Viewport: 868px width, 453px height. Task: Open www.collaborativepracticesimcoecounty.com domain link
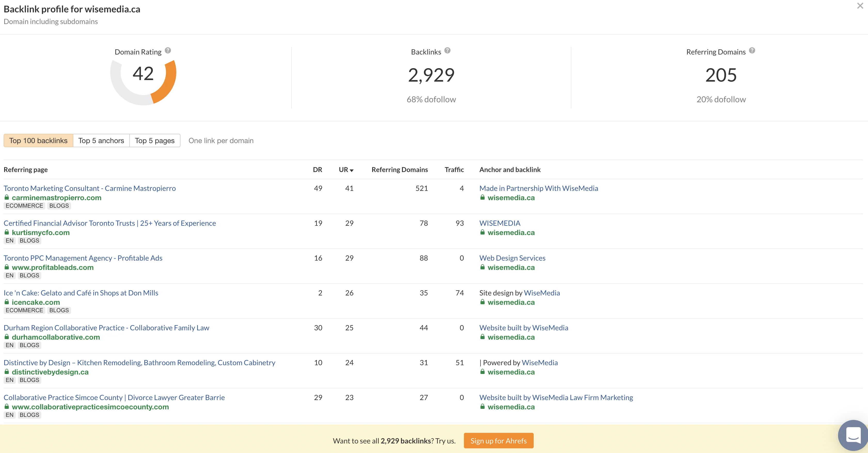coord(90,407)
